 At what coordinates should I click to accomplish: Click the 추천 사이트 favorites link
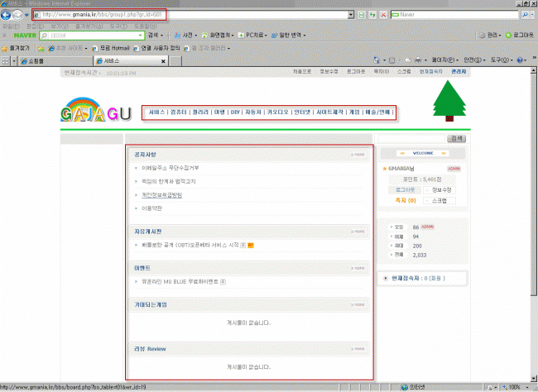coord(68,48)
